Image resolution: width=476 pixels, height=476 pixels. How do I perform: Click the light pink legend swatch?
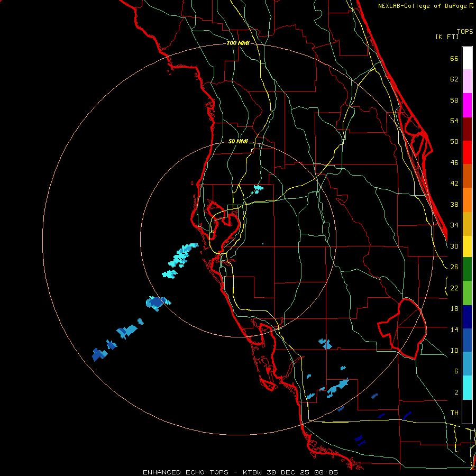(x=467, y=81)
